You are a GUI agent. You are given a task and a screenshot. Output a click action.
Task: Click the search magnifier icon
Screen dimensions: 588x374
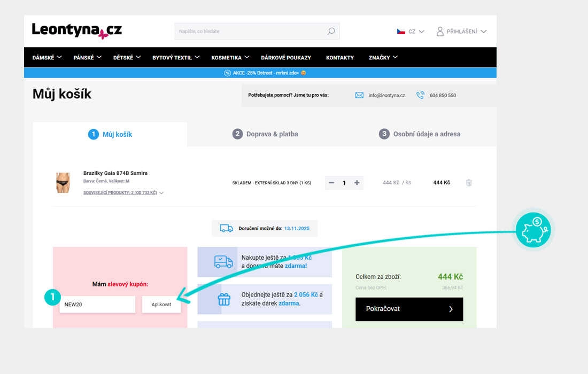331,31
